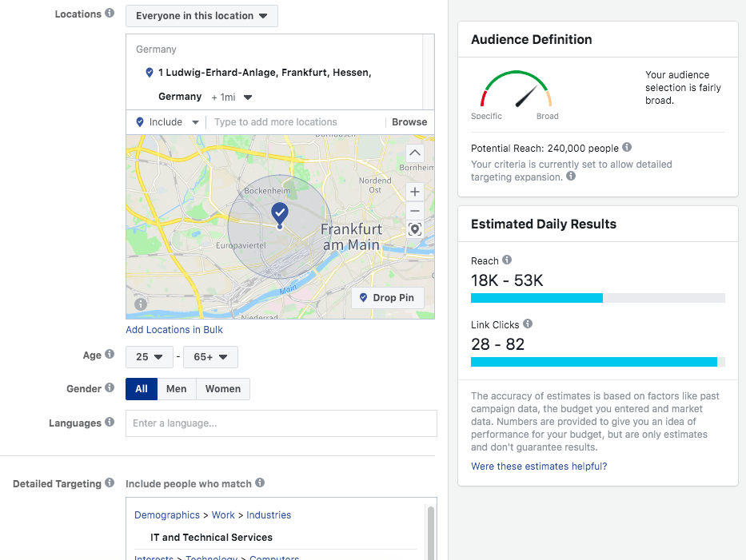Screen dimensions: 746x560
Task: Click the Locations info icon
Action: [110, 13]
